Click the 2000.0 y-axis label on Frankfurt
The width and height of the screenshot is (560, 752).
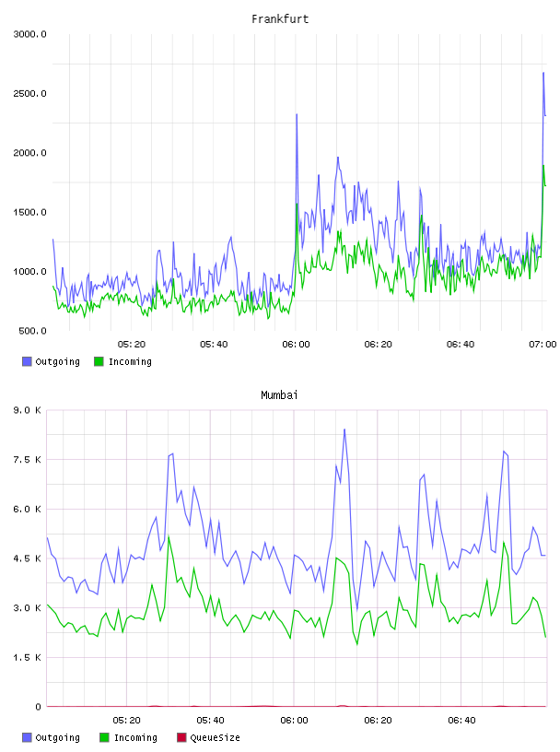point(29,153)
